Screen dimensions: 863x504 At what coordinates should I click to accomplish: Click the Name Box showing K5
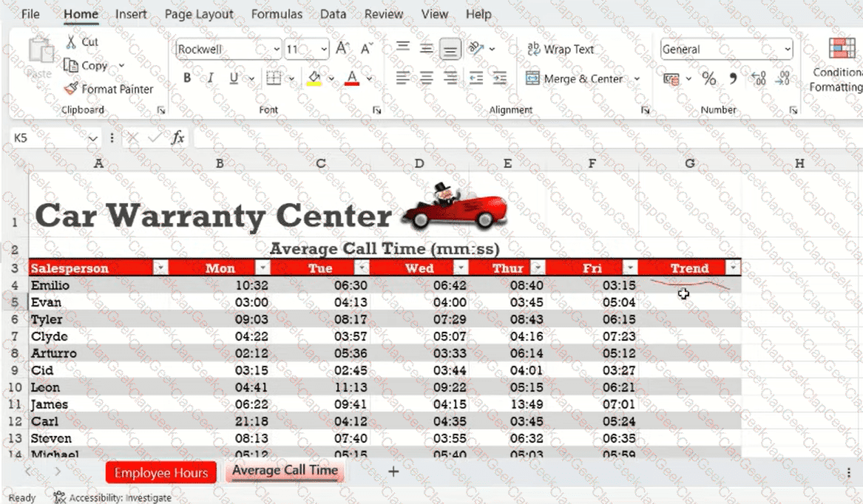(48, 138)
